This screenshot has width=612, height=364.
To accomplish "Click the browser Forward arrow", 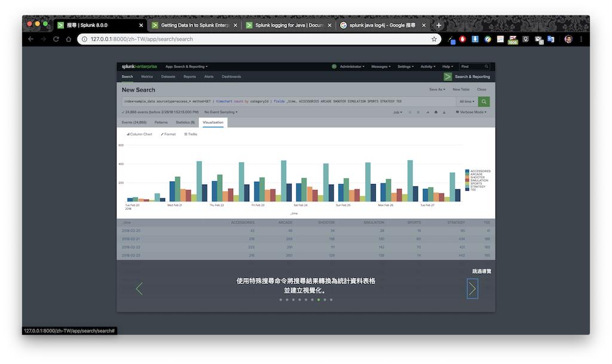I will [x=43, y=39].
